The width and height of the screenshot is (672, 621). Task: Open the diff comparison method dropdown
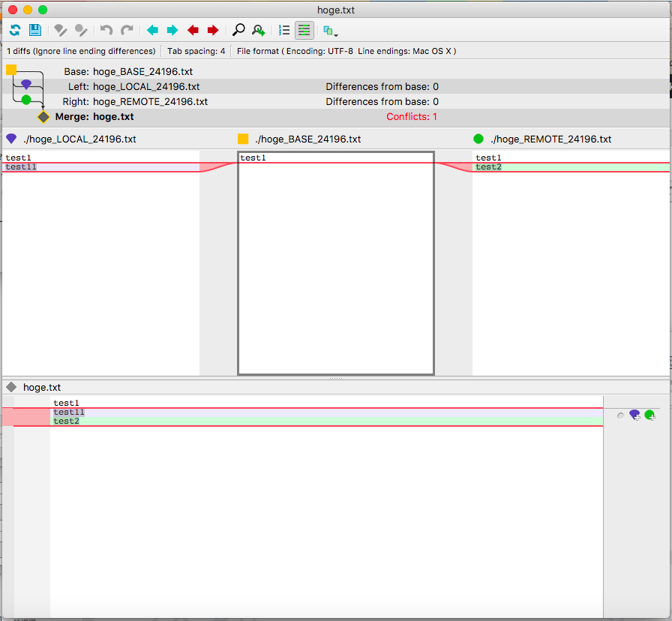330,31
